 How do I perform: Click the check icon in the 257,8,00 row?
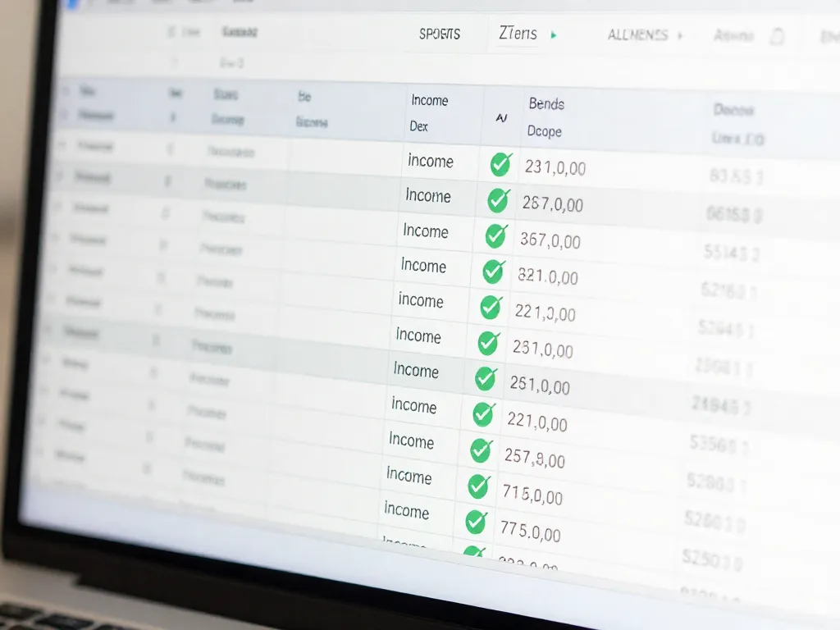tap(482, 449)
